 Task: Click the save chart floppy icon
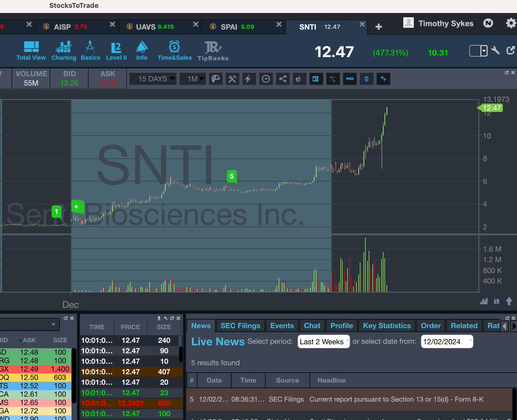[496, 301]
